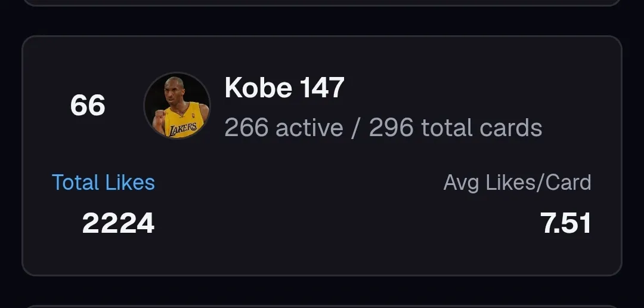Select the rank number 66

point(88,105)
